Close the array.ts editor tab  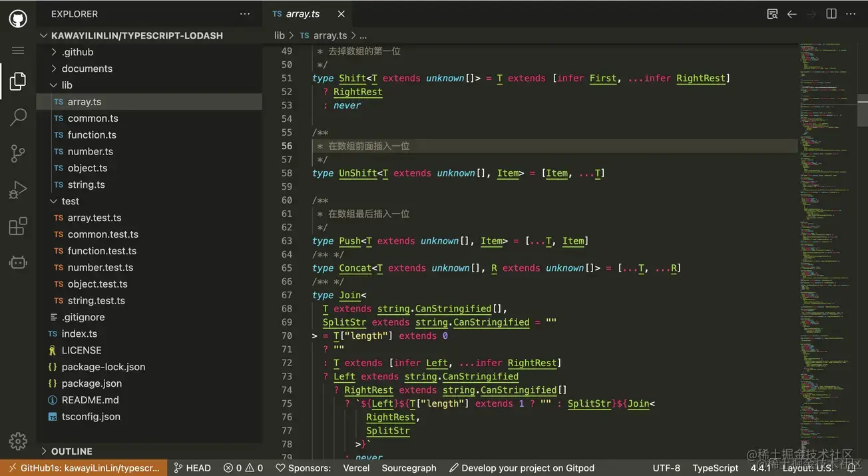(341, 14)
